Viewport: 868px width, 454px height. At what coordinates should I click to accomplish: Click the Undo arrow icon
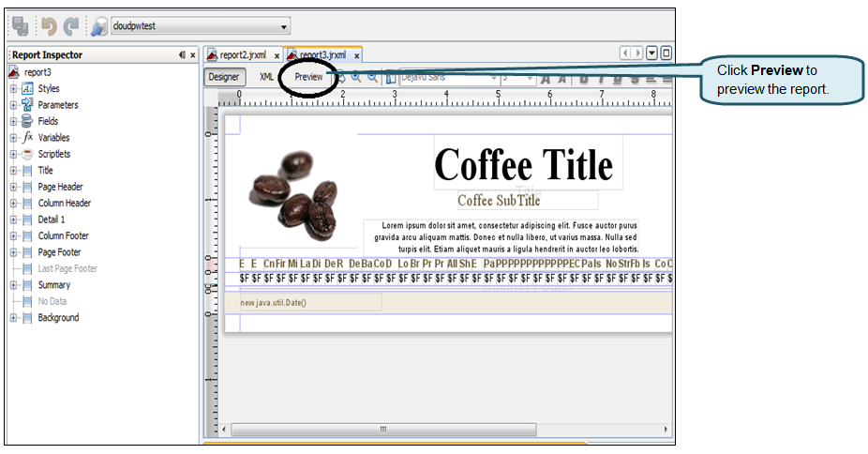[49, 25]
